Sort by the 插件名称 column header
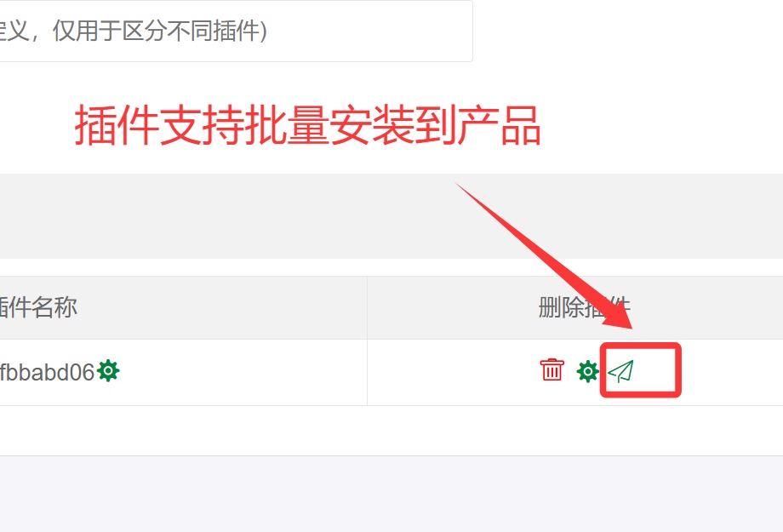783x532 pixels. pos(38,307)
